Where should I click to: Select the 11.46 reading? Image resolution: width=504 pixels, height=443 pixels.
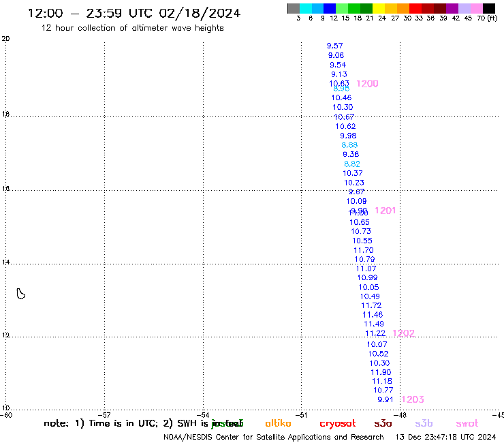click(373, 315)
